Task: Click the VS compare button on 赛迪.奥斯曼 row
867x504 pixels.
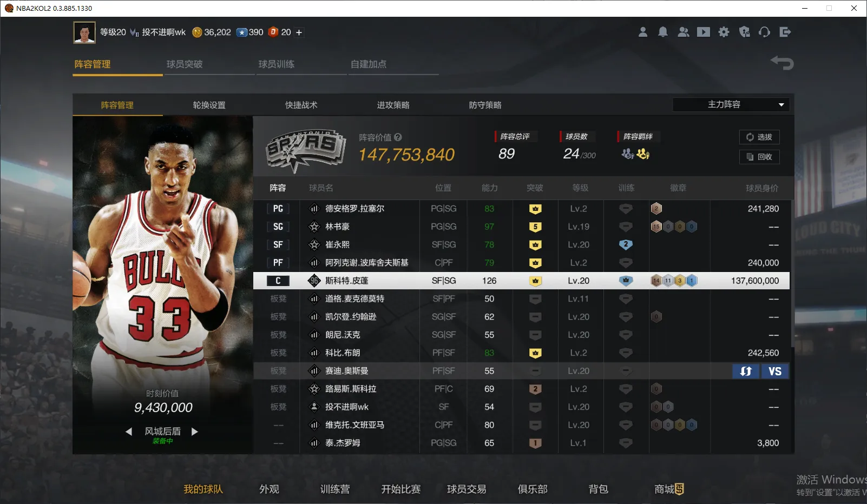Action: click(x=775, y=371)
